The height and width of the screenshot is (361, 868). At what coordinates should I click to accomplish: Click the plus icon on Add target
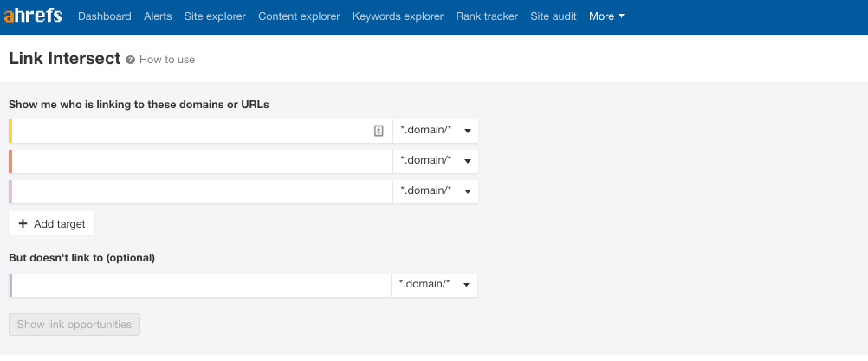tap(23, 223)
